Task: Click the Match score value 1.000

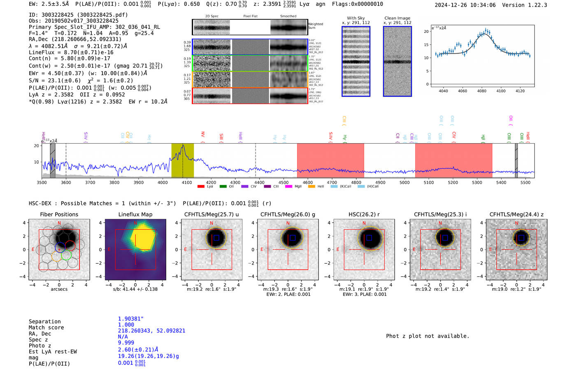Action: (x=126, y=325)
